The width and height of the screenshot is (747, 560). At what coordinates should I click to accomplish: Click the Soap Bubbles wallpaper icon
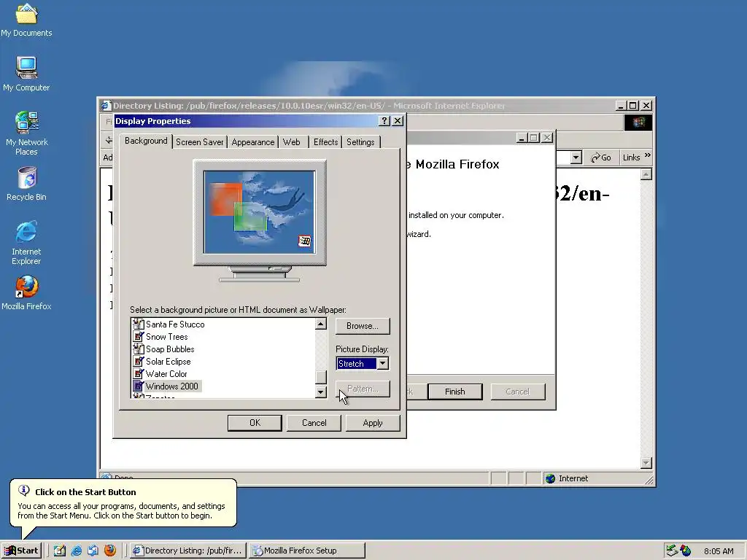point(138,349)
